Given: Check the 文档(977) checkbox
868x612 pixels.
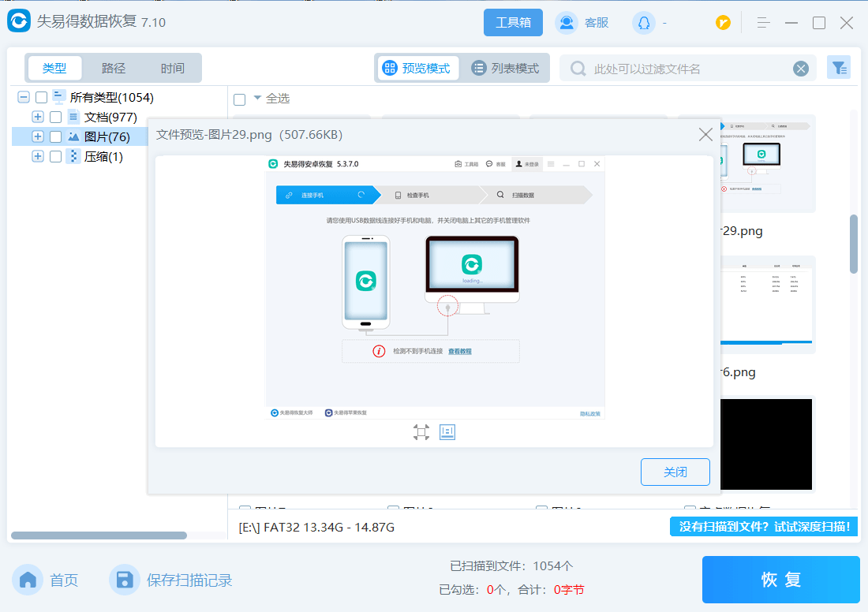Looking at the screenshot, I should (x=55, y=118).
